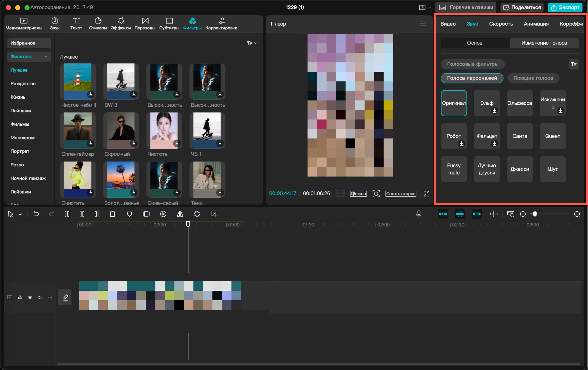The height and width of the screenshot is (370, 588).
Task: Select the split clip tool
Action: (67, 214)
